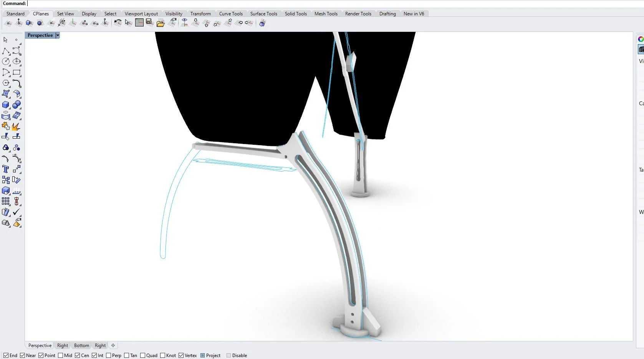Viewport: 644px width, 359px height.
Task: Toggle the Near object snap
Action: pos(28,356)
